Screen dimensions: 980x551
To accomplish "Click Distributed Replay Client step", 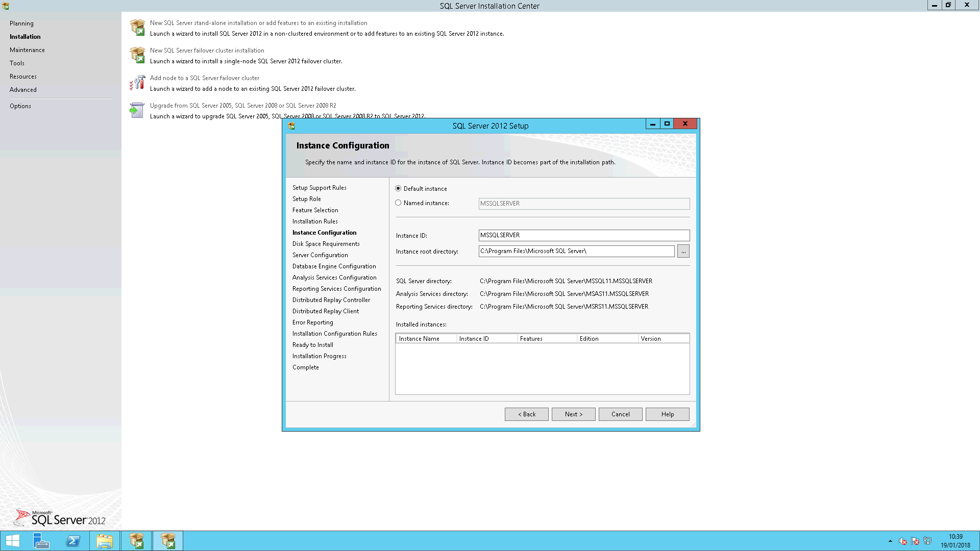I will 326,311.
